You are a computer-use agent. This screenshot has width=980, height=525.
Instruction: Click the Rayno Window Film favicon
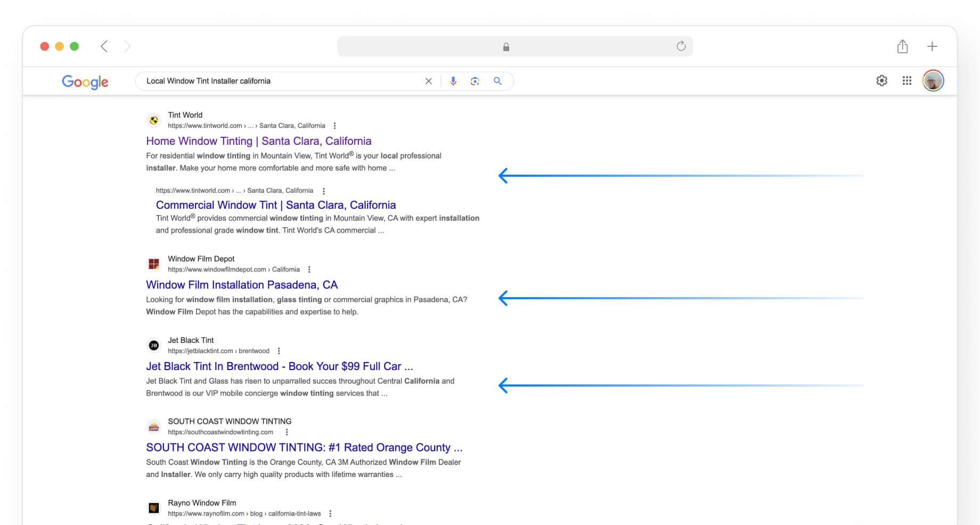tap(154, 508)
